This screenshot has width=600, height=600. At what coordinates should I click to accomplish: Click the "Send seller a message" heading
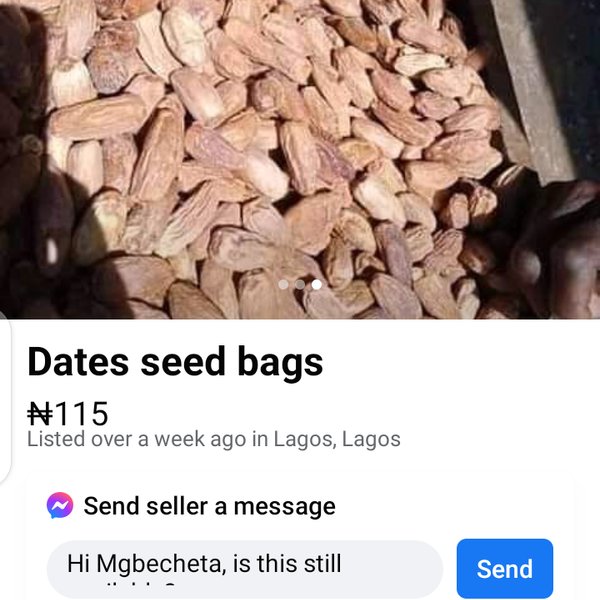coord(209,506)
